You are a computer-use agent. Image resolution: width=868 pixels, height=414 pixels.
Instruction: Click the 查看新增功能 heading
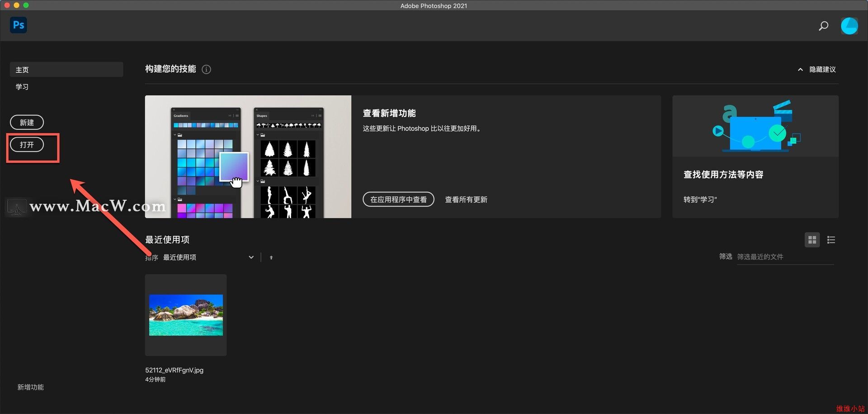pyautogui.click(x=389, y=113)
